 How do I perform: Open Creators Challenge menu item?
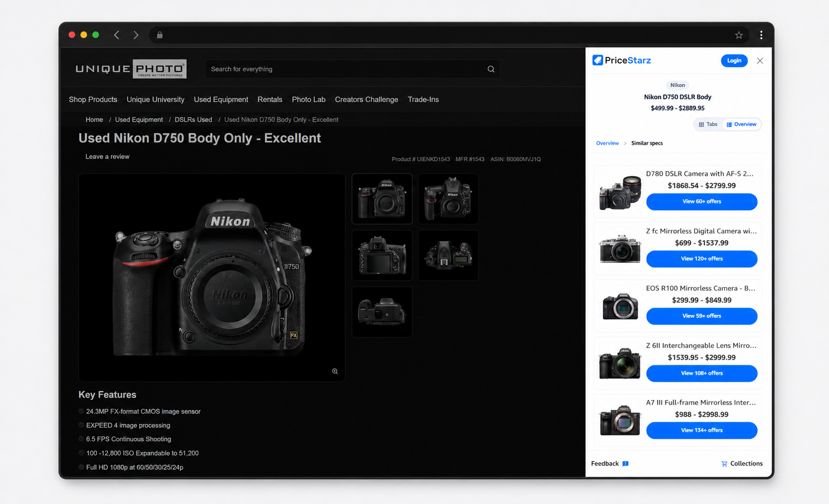pos(367,99)
